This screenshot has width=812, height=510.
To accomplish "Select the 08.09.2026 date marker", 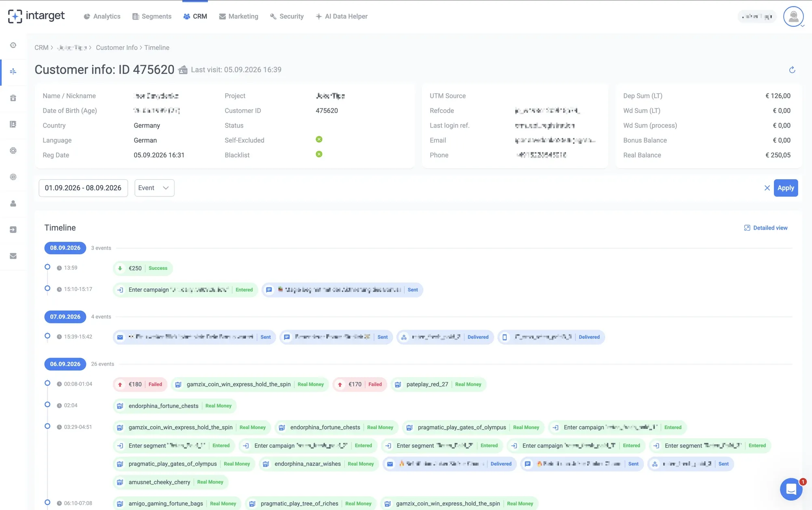I will [65, 248].
